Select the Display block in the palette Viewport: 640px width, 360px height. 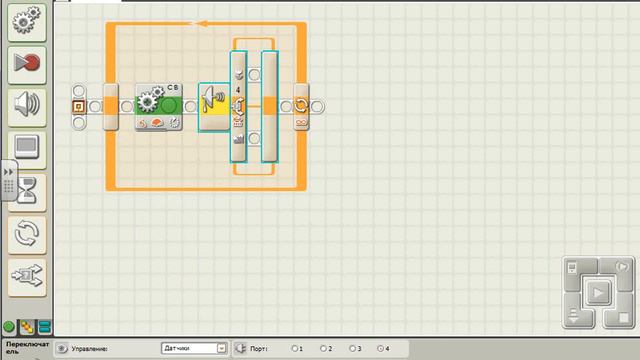(x=27, y=149)
